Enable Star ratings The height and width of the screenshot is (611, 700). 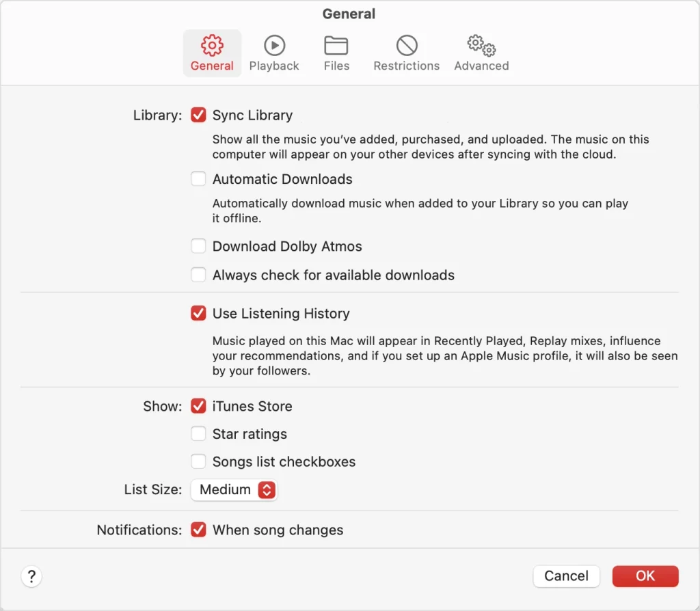[198, 433]
